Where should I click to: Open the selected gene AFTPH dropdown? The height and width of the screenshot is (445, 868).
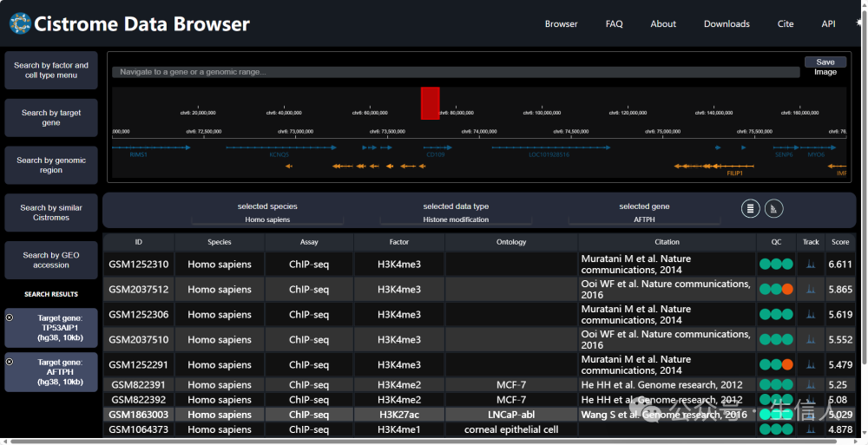(644, 219)
